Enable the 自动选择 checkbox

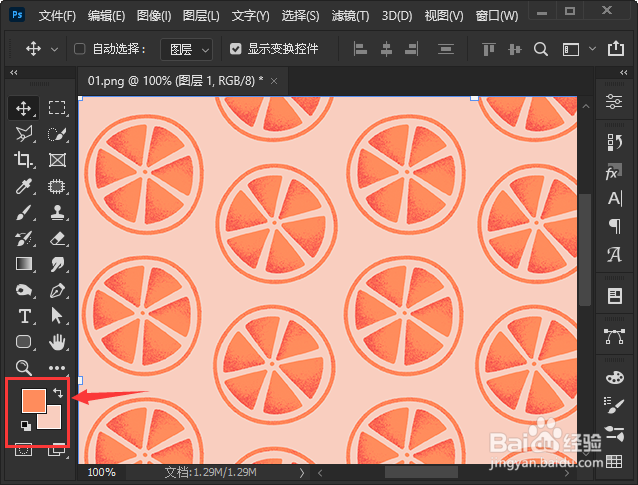[79, 49]
